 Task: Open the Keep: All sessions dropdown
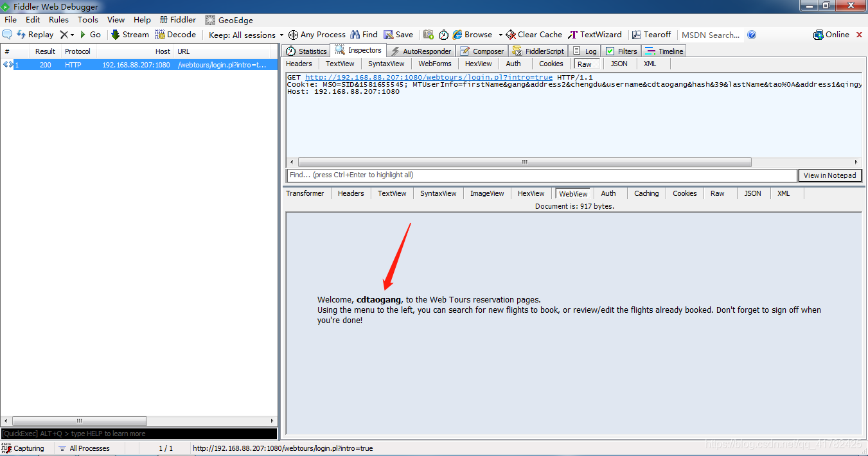click(x=246, y=35)
